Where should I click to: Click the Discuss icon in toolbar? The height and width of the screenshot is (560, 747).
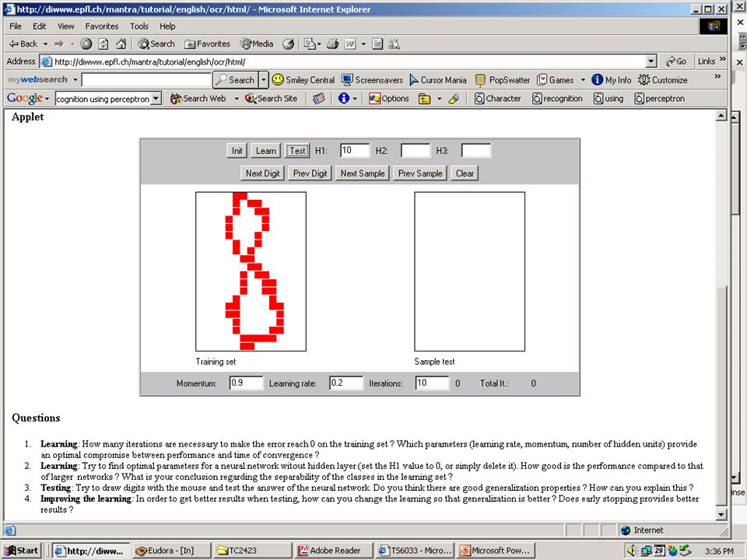point(377,44)
